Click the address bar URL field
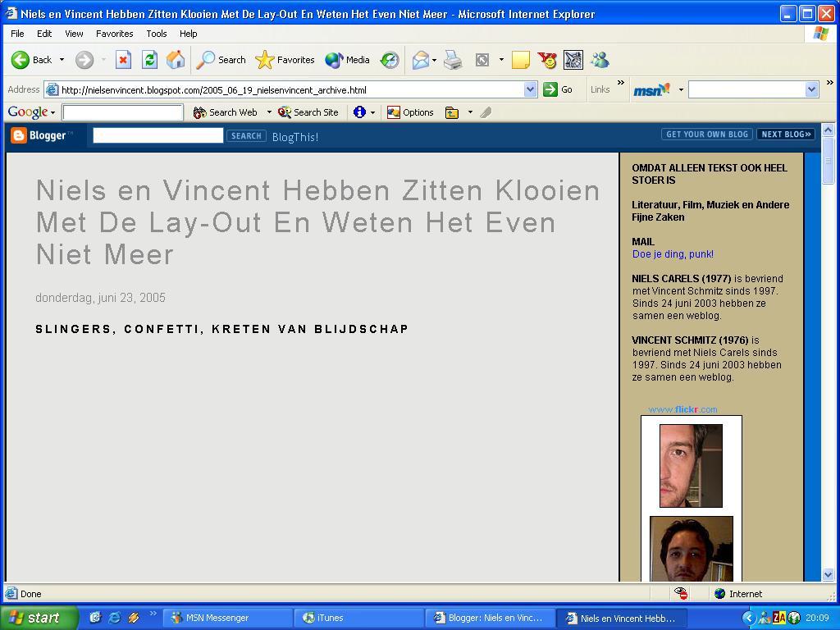 [291, 90]
